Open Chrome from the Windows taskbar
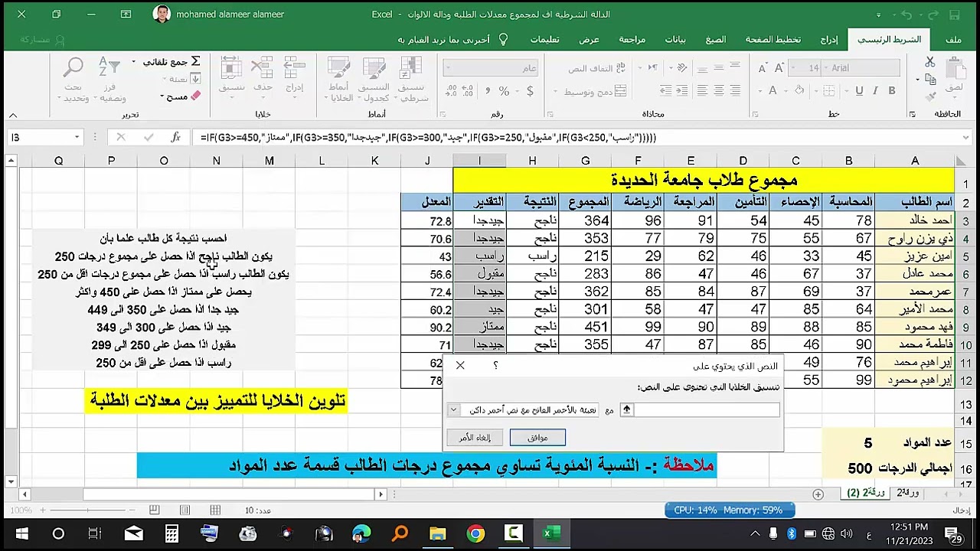 coord(475,533)
